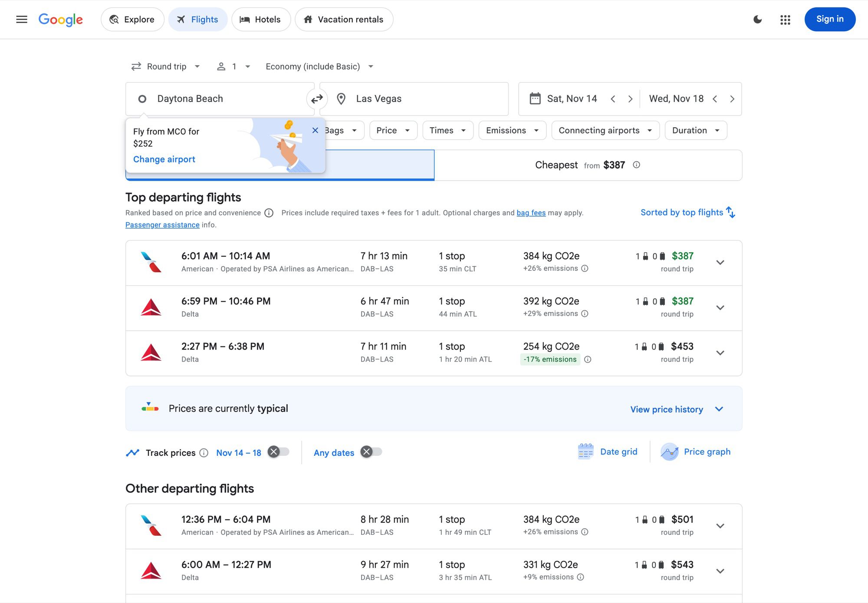Close the Fly from MCO popup
This screenshot has height=603, width=868.
point(315,130)
